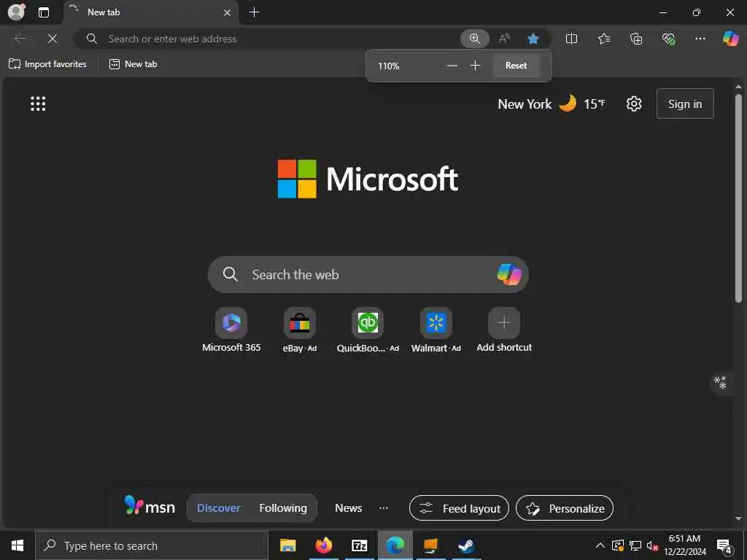Click the Sign in button
The width and height of the screenshot is (747, 560).
(x=684, y=104)
